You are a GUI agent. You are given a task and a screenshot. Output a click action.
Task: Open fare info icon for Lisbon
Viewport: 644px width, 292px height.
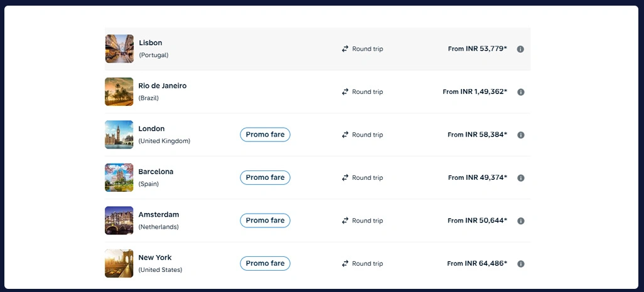(x=520, y=50)
